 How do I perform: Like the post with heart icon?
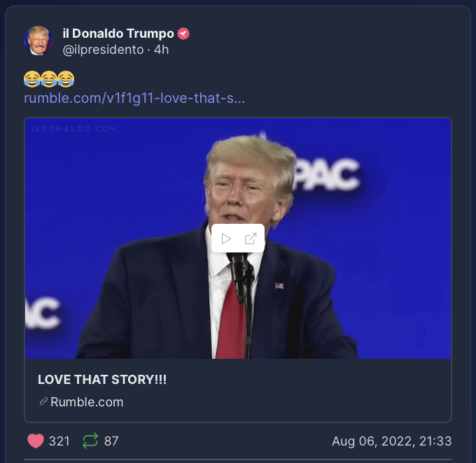[x=36, y=441]
